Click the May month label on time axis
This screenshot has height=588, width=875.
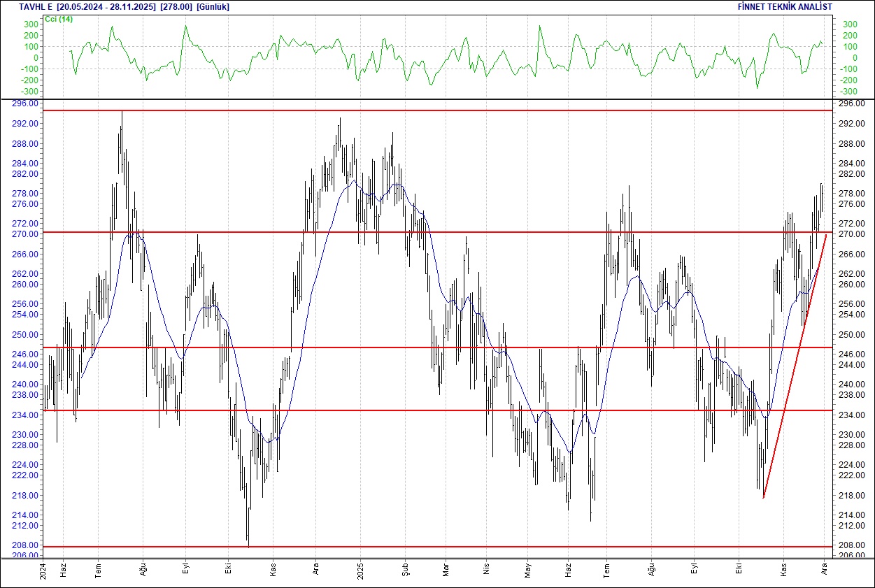pyautogui.click(x=528, y=571)
